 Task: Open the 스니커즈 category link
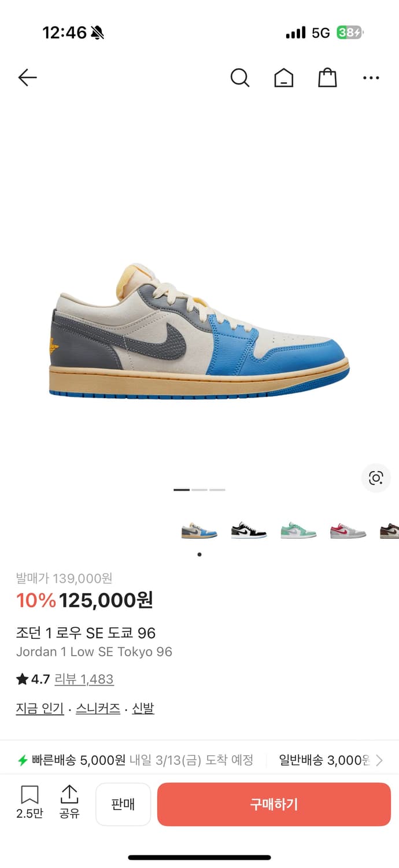pos(98,708)
